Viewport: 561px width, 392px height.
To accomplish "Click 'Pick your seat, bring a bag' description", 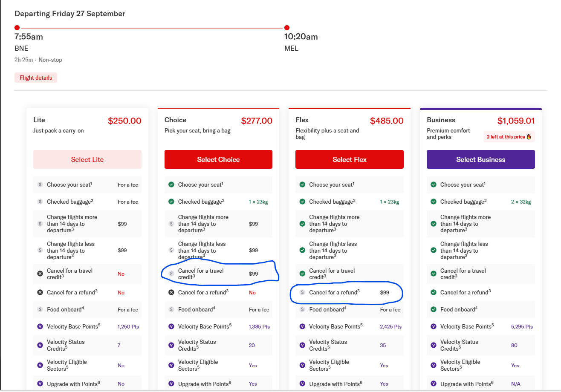I will point(197,131).
